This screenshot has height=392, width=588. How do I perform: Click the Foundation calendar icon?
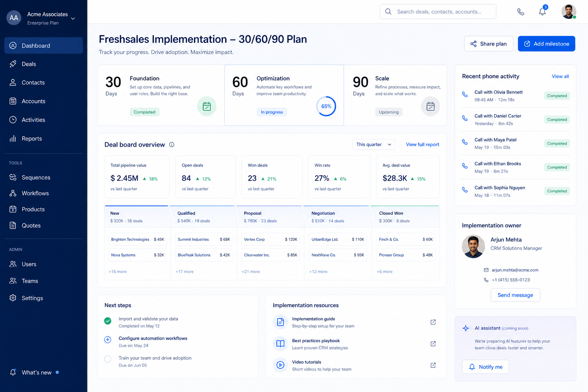[x=207, y=106]
